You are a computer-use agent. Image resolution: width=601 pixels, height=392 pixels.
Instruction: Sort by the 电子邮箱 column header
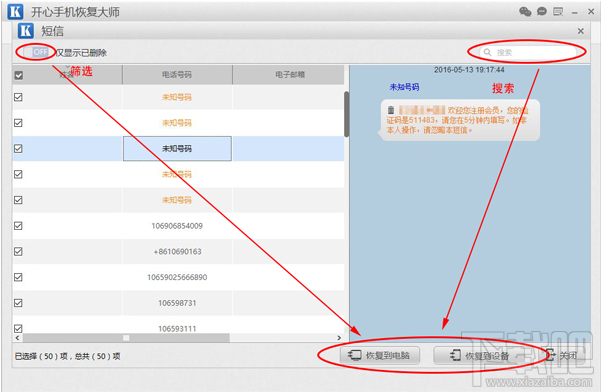point(290,74)
